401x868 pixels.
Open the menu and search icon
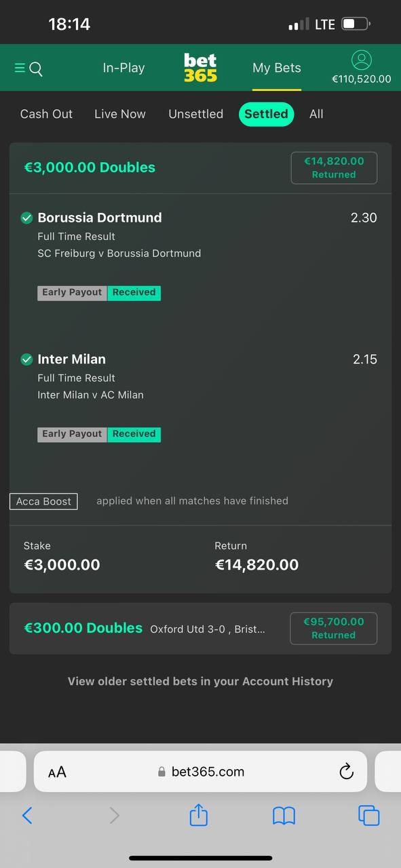[28, 68]
